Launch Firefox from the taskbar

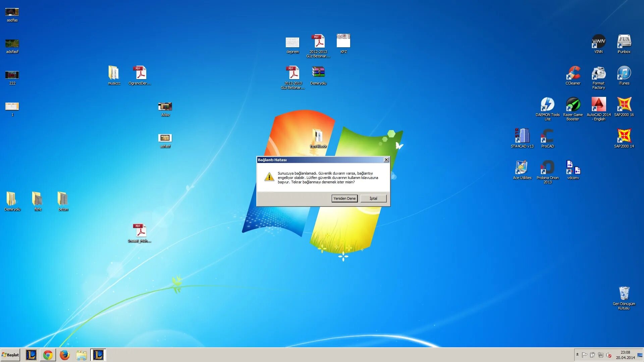[x=64, y=355]
